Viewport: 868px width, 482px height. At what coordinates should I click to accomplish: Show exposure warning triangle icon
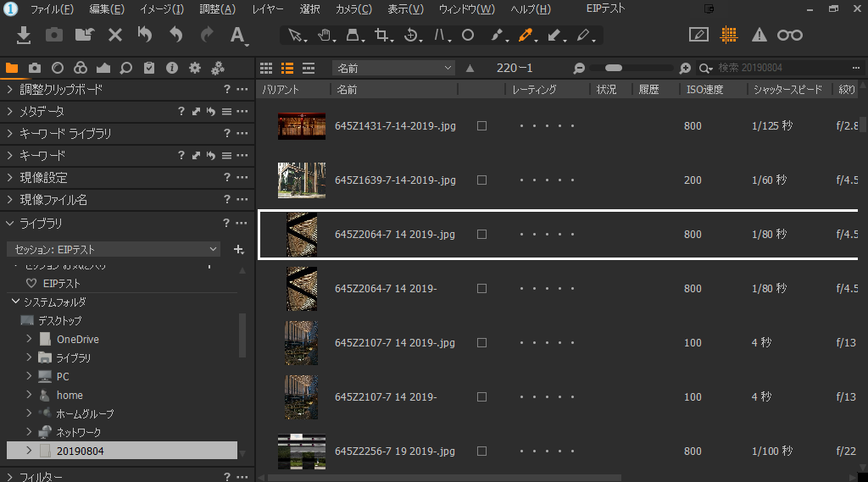click(759, 35)
